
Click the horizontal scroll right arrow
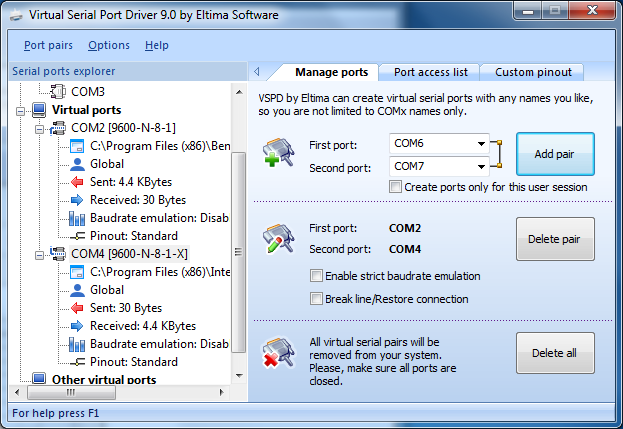(x=222, y=392)
